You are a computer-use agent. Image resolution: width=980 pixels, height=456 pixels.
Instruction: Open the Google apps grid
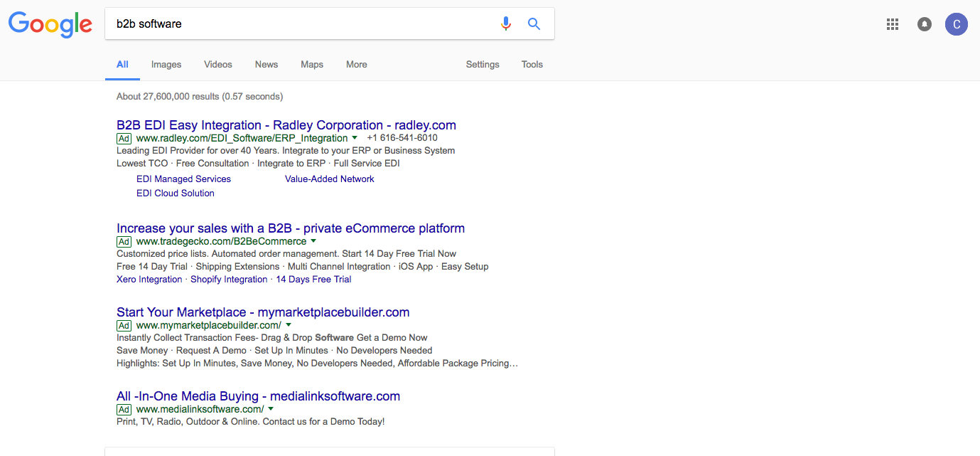point(893,24)
